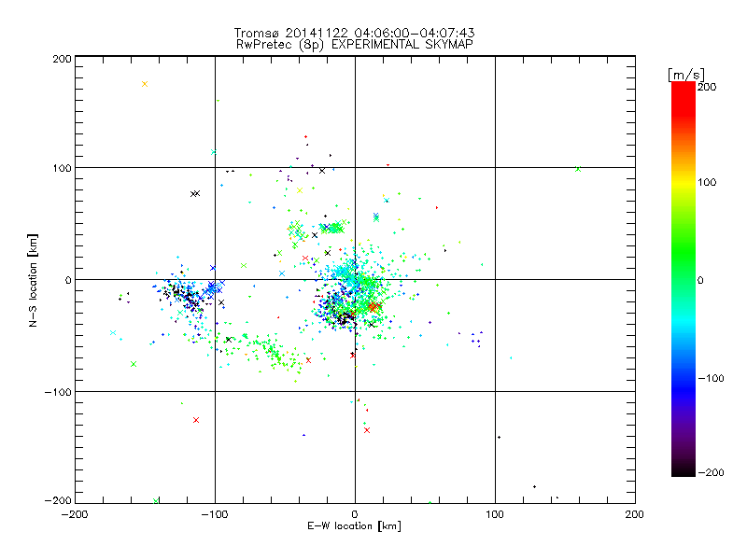The width and height of the screenshot is (747, 560).
Task: Click the subtitle 'RwPretec (8p) EXPERIMENTAL SKYMAP'
Action: pyautogui.click(x=355, y=45)
